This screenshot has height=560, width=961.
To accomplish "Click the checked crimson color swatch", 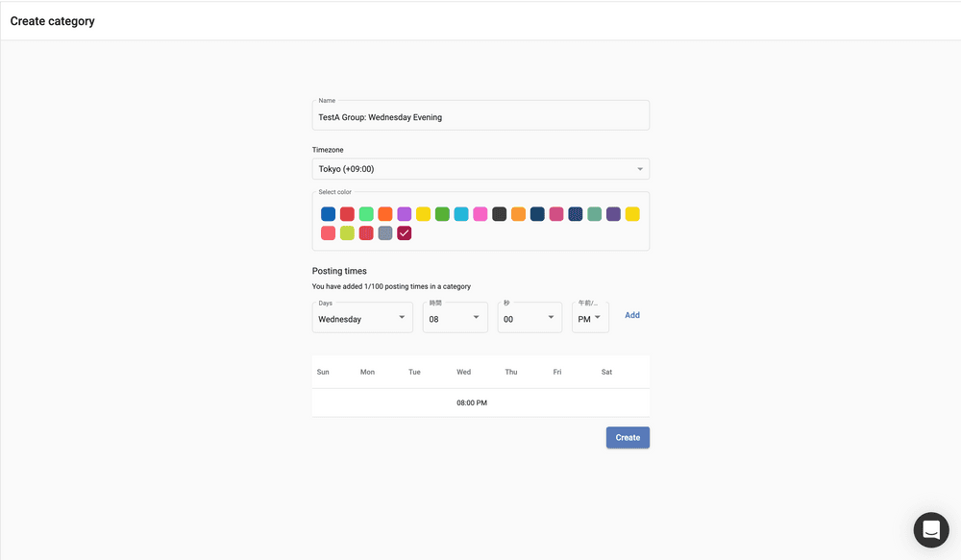I will point(405,232).
